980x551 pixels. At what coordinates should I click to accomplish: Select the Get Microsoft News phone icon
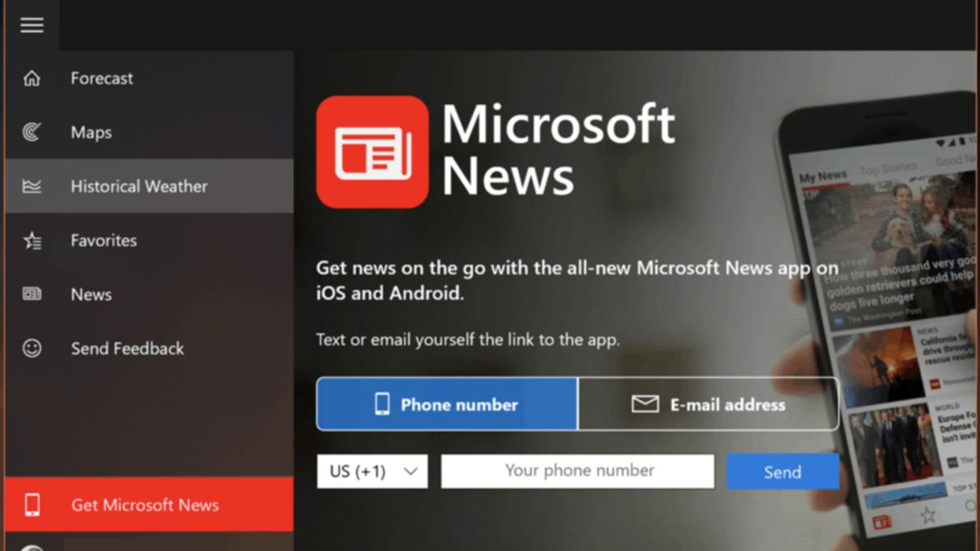[31, 504]
